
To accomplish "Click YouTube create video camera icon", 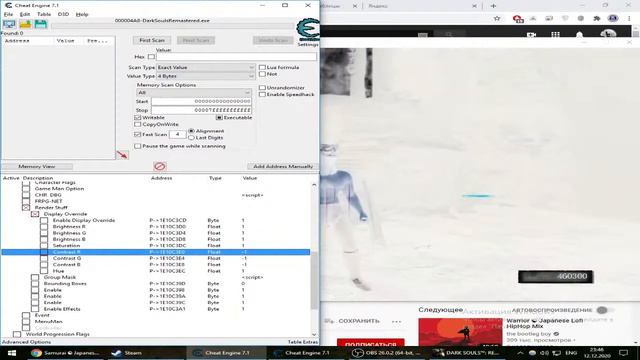I will (531, 35).
